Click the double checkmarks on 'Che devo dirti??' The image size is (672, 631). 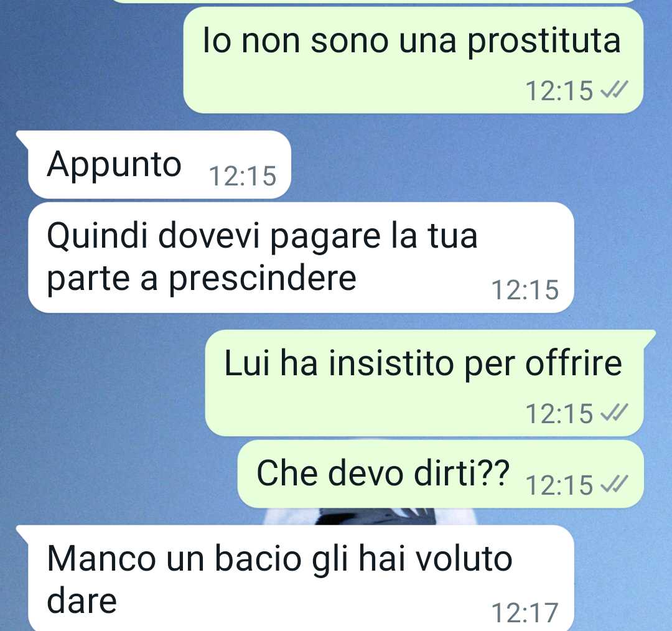point(615,484)
